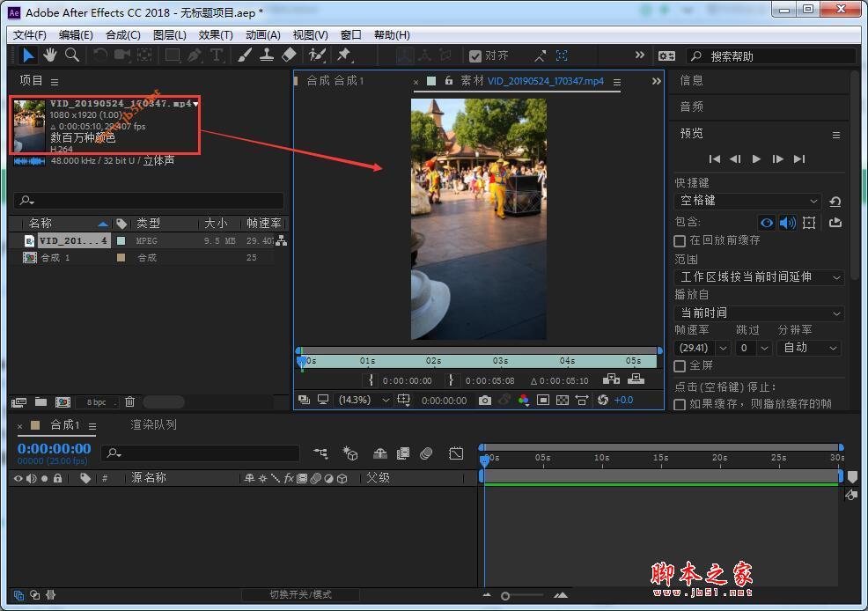Click the timeline zoom slider handle
Screen dimensions: 868x611
504,596
